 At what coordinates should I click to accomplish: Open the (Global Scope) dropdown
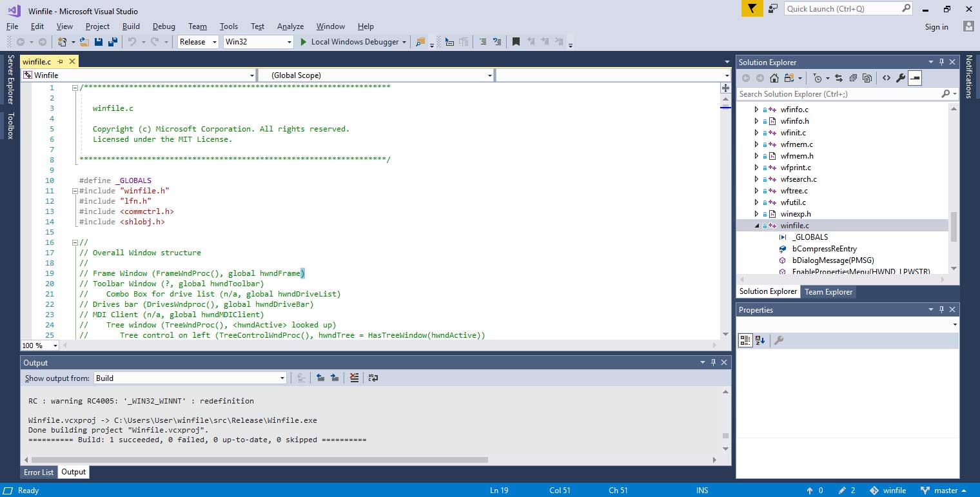(x=376, y=75)
